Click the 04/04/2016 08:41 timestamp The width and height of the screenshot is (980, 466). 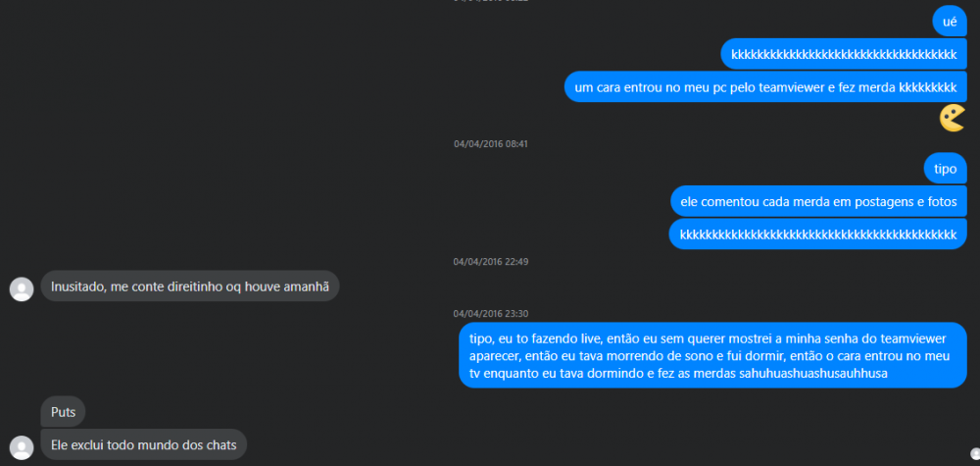click(491, 144)
